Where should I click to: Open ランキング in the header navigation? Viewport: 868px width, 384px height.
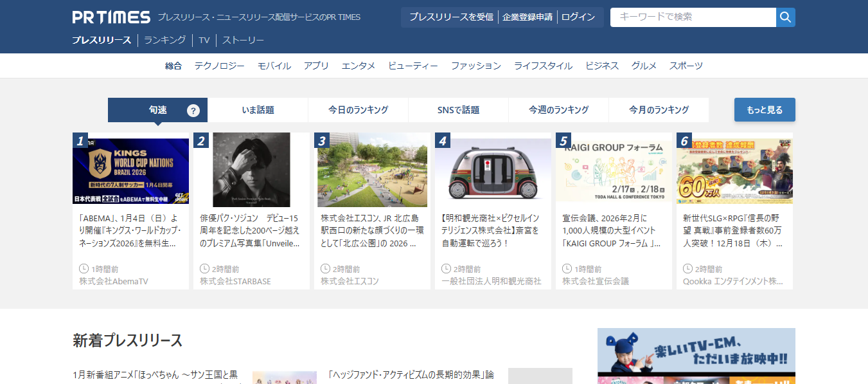165,40
